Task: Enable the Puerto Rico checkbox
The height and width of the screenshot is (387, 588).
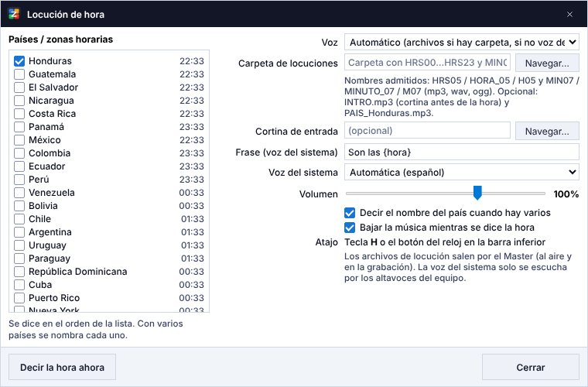Action: [x=19, y=298]
